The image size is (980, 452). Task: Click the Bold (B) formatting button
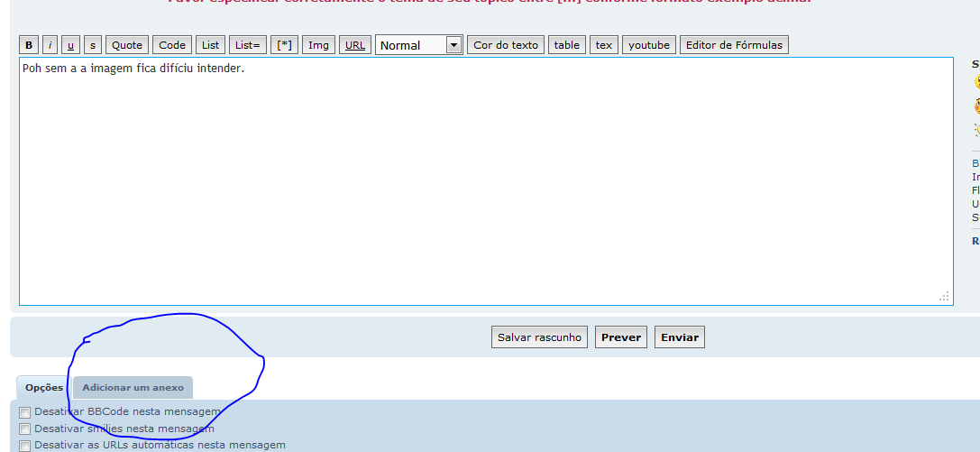tap(29, 45)
